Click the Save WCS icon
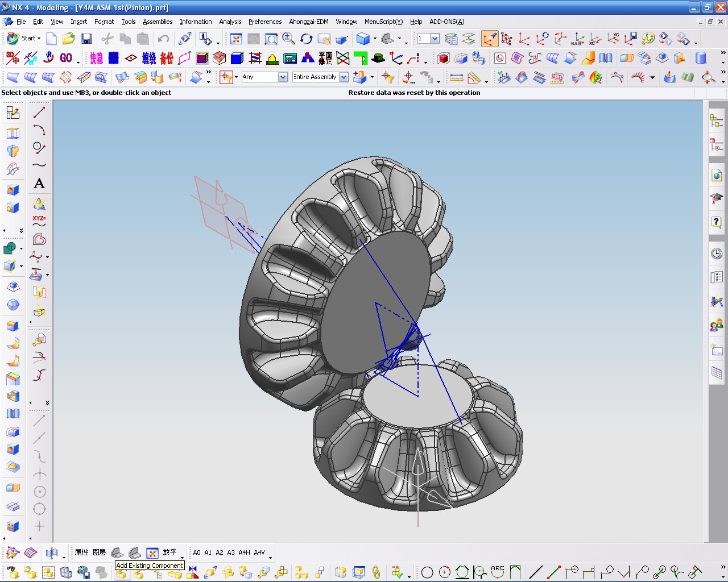728x582 pixels. (x=631, y=39)
